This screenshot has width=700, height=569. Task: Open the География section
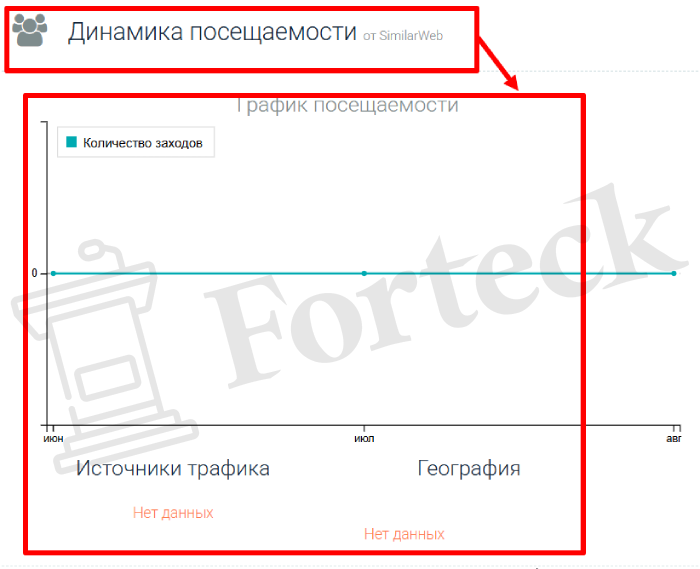pos(469,469)
